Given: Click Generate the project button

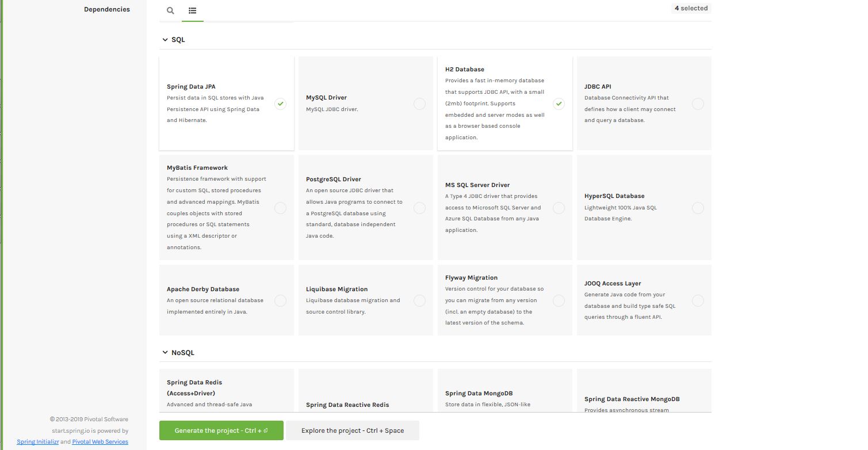Looking at the screenshot, I should click(x=221, y=430).
